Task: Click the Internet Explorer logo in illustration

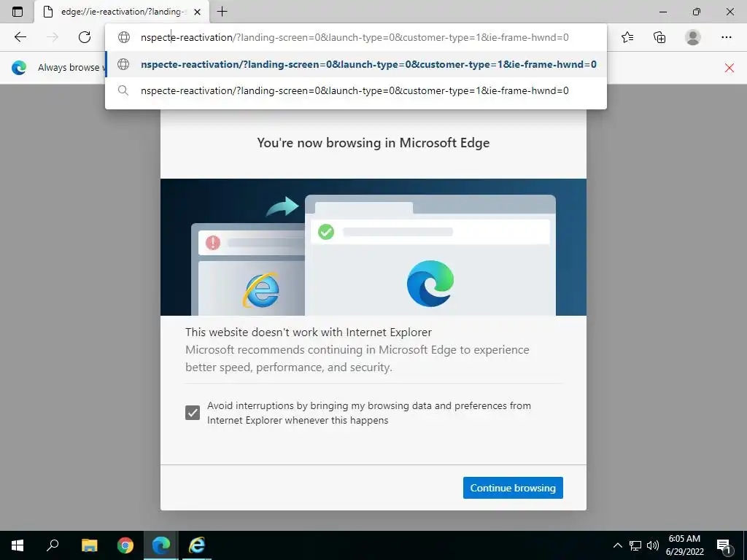Action: [x=261, y=290]
